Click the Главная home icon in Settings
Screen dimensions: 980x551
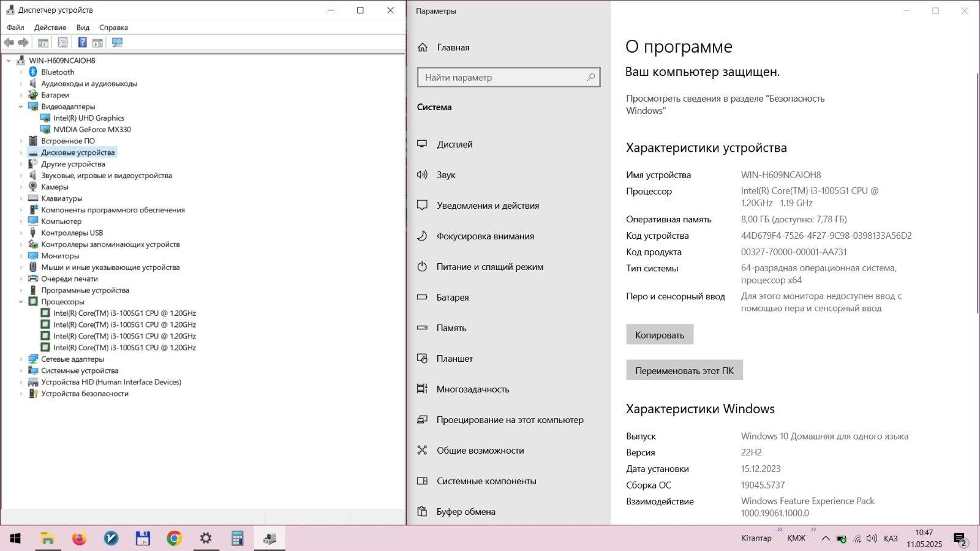pyautogui.click(x=423, y=48)
